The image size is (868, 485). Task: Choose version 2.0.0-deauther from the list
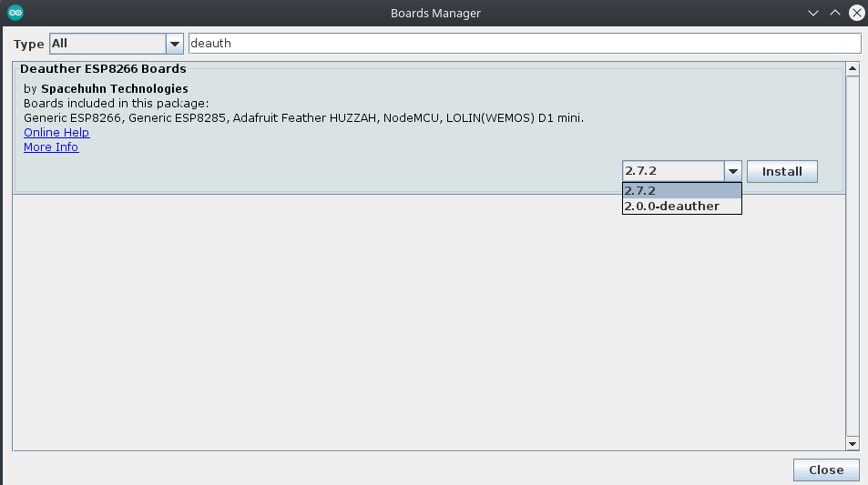click(x=682, y=207)
